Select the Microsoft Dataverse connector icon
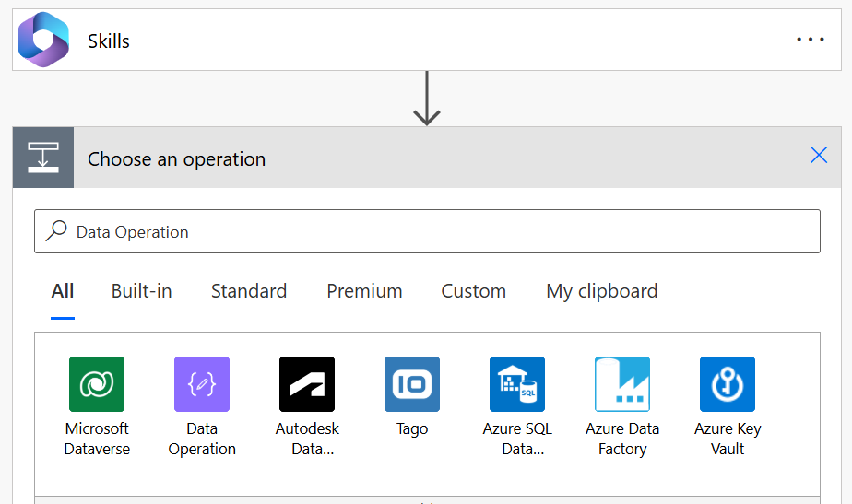 pyautogui.click(x=97, y=384)
